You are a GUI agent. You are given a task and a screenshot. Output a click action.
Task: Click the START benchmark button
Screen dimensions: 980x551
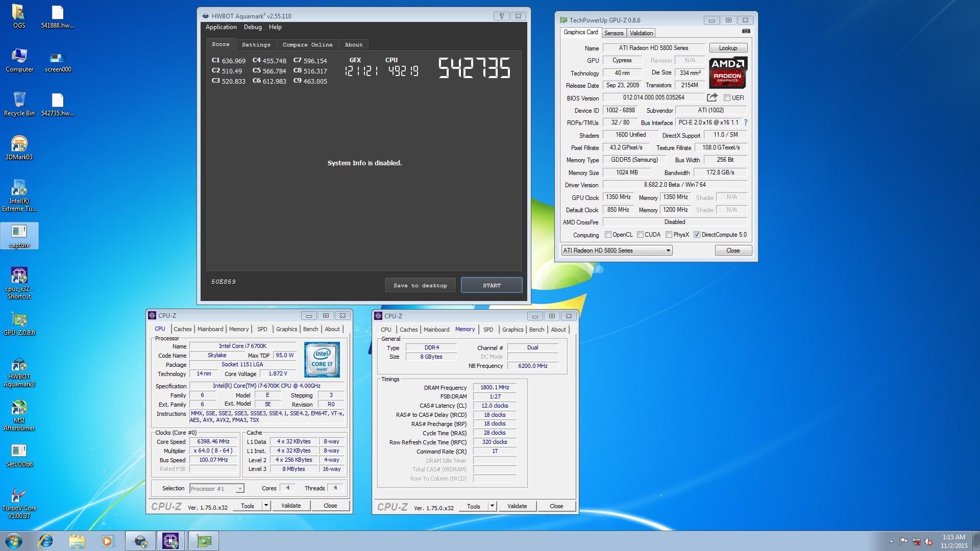coord(492,286)
